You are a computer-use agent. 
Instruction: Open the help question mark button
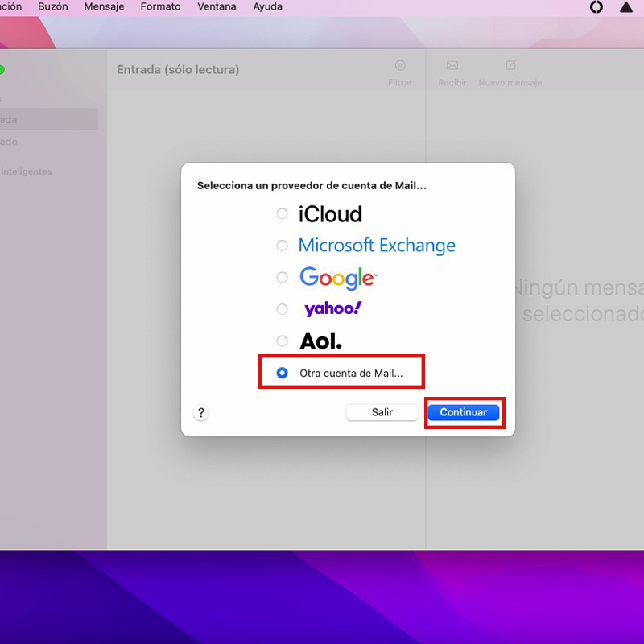[201, 412]
